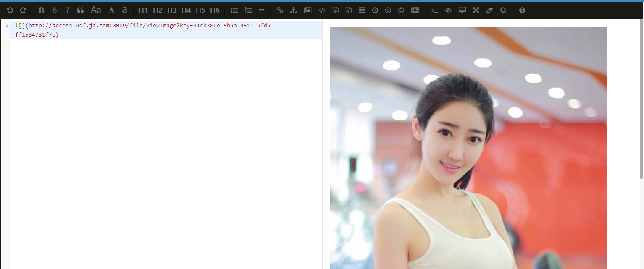Insert a heading 6 with H6
The width and height of the screenshot is (644, 269).
(x=215, y=10)
